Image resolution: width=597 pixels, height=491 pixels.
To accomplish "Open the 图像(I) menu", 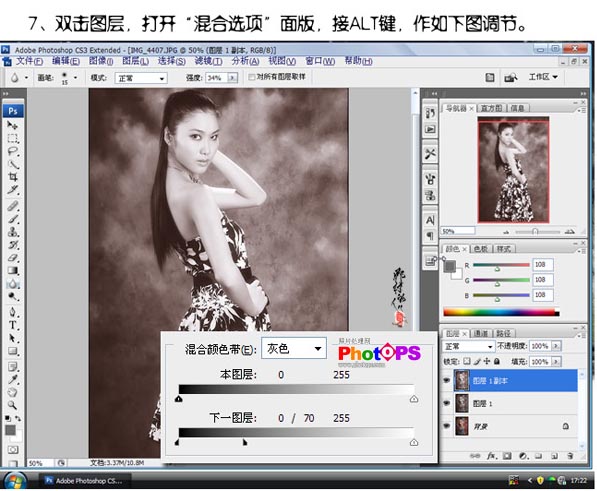I will (x=101, y=61).
